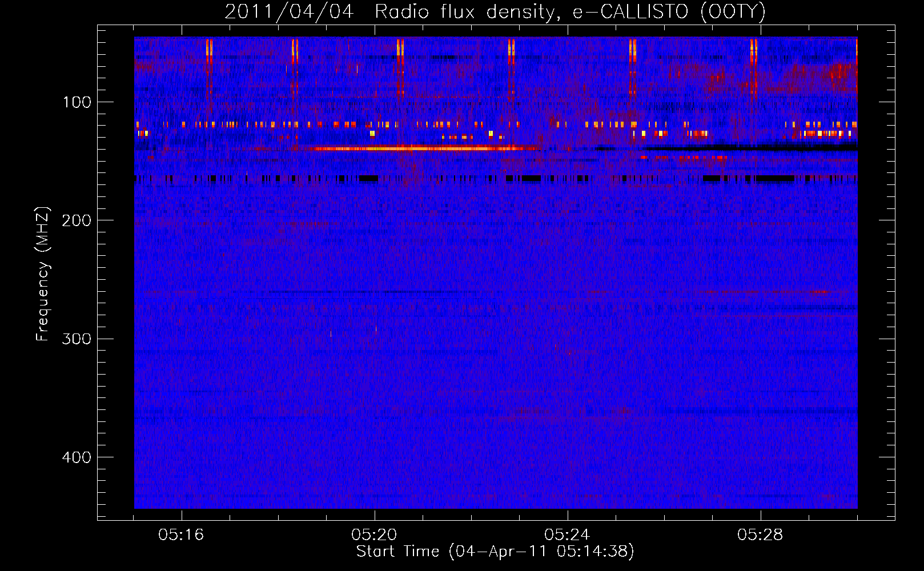The image size is (924, 571).
Task: Click the date 2011/04/04 in the title
Action: 289,11
